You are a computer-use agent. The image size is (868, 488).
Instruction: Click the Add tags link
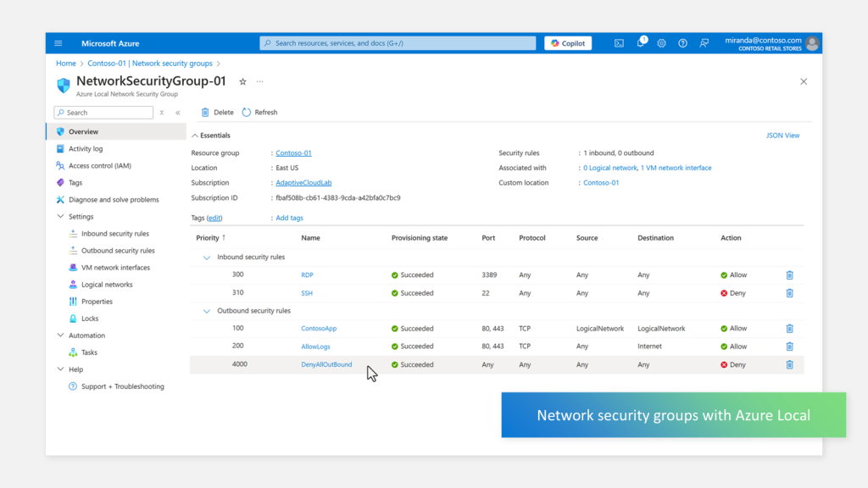pyautogui.click(x=290, y=218)
